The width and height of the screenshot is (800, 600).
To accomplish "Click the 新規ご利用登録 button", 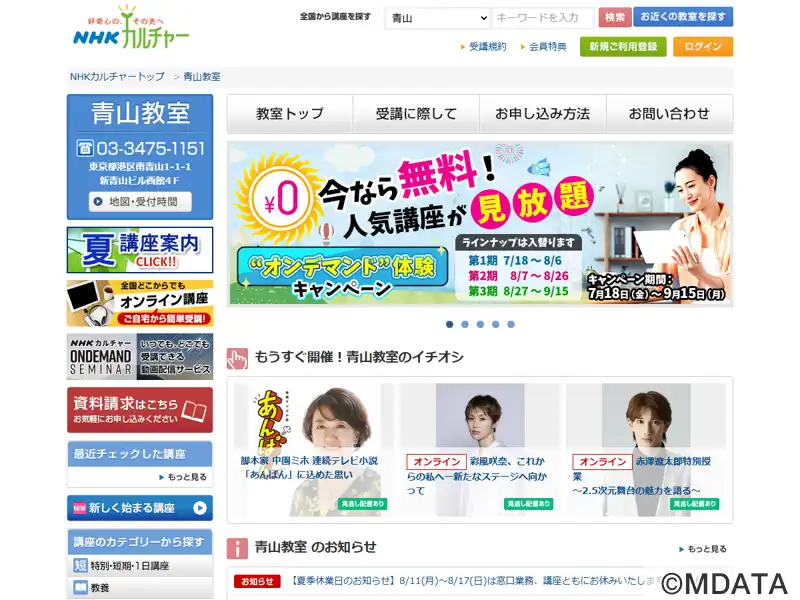I will click(x=623, y=47).
